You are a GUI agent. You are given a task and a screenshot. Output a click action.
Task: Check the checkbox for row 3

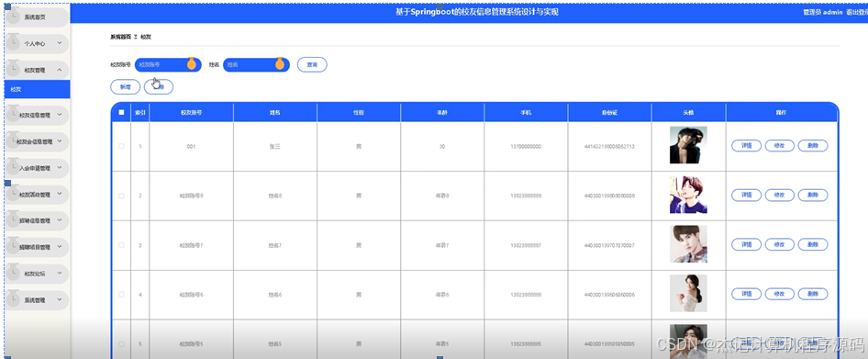[121, 245]
